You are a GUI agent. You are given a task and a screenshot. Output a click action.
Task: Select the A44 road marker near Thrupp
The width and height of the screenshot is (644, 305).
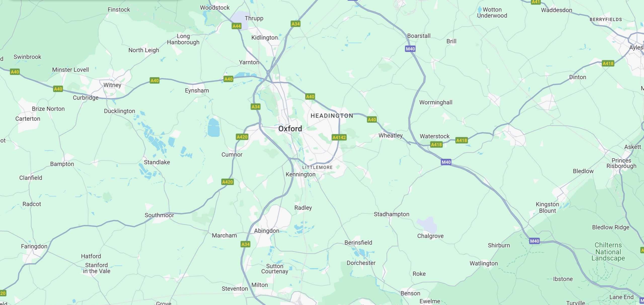point(236,26)
